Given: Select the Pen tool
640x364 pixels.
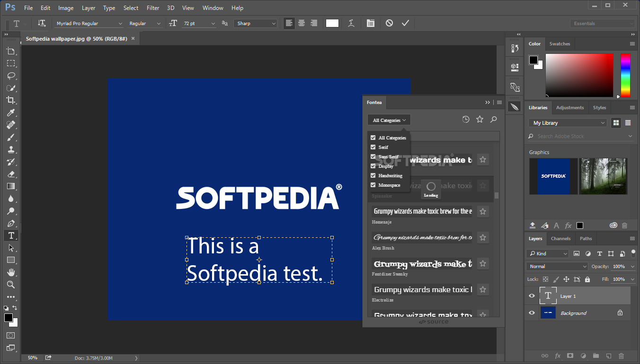Looking at the screenshot, I should [11, 223].
